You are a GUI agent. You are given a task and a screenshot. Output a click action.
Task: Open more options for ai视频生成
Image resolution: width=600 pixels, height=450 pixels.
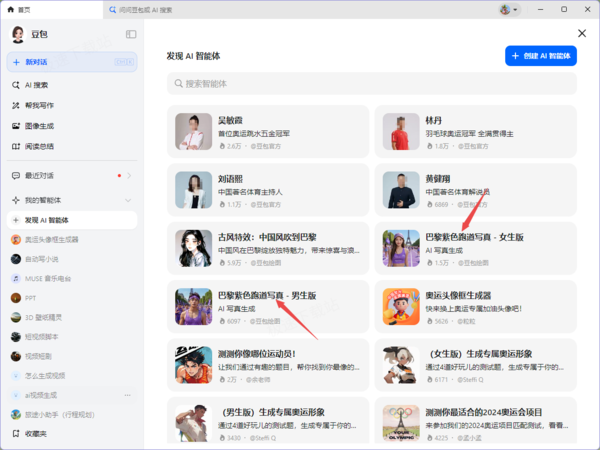pos(127,395)
